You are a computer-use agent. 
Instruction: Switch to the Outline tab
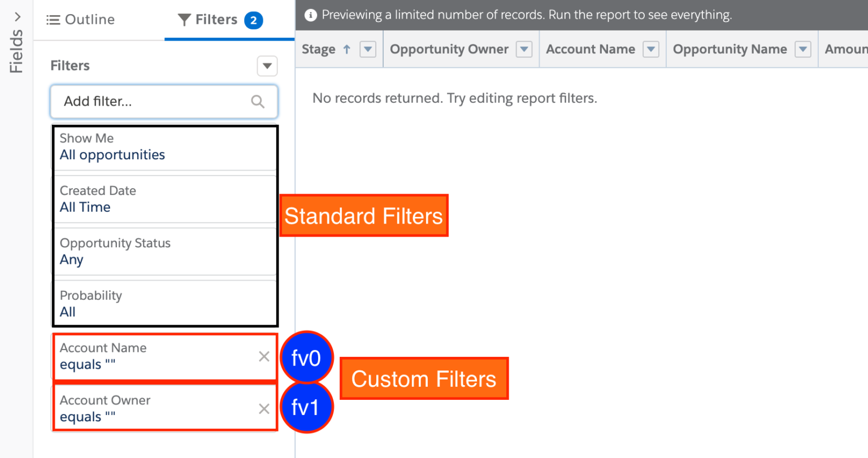click(x=89, y=19)
